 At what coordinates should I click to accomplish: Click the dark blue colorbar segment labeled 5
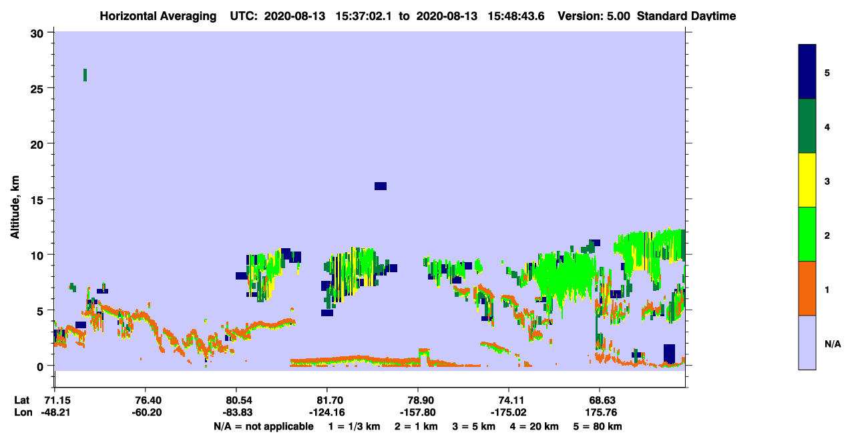[x=807, y=72]
